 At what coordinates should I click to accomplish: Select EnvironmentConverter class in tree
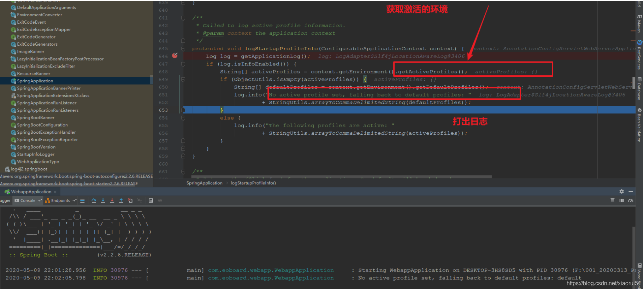coord(40,15)
